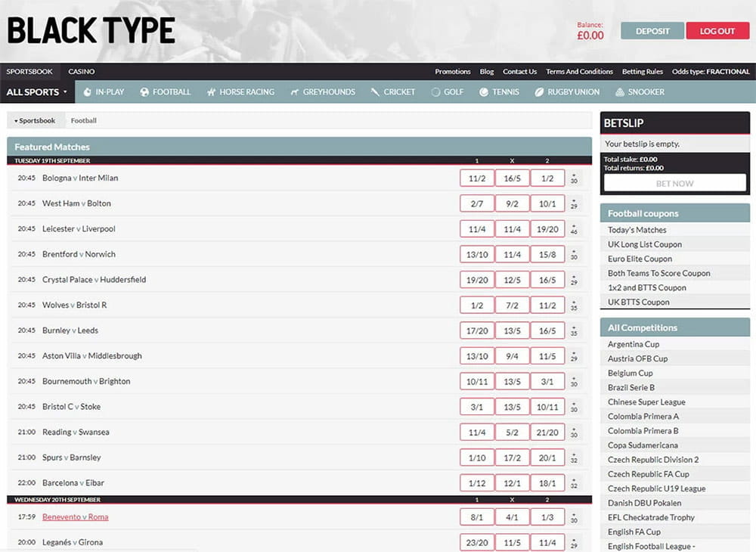Open the UK Long List Coupon

tap(645, 244)
